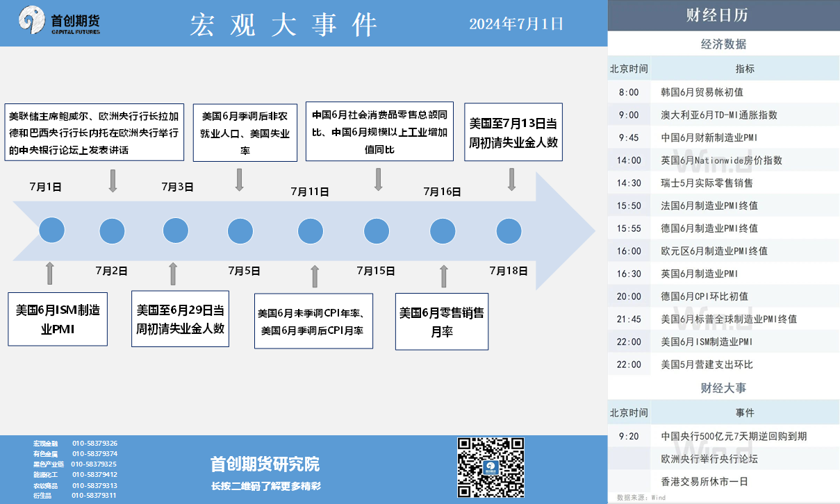Select row 瑞士5月实际零售销售
This screenshot has height=504, width=840.
click(x=724, y=183)
